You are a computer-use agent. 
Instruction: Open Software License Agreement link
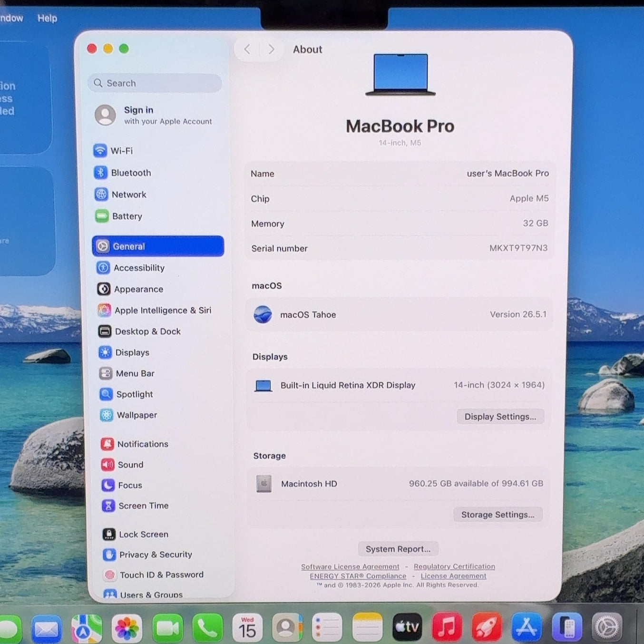point(350,566)
